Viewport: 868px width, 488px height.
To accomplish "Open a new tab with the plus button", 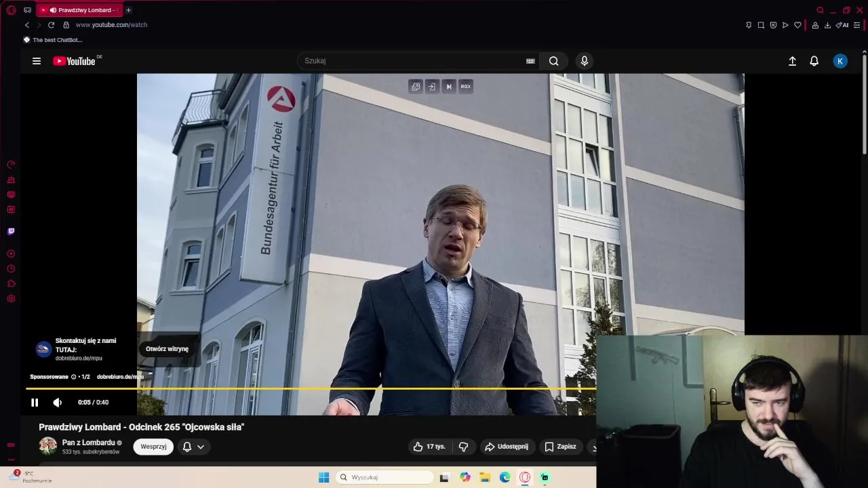I will (128, 10).
